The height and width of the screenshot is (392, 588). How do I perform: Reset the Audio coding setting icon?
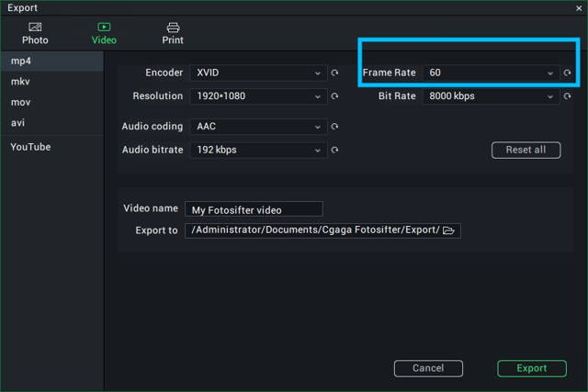pos(334,127)
